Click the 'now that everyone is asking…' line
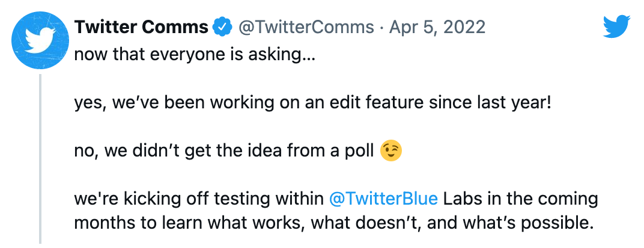The image size is (644, 248). (195, 55)
